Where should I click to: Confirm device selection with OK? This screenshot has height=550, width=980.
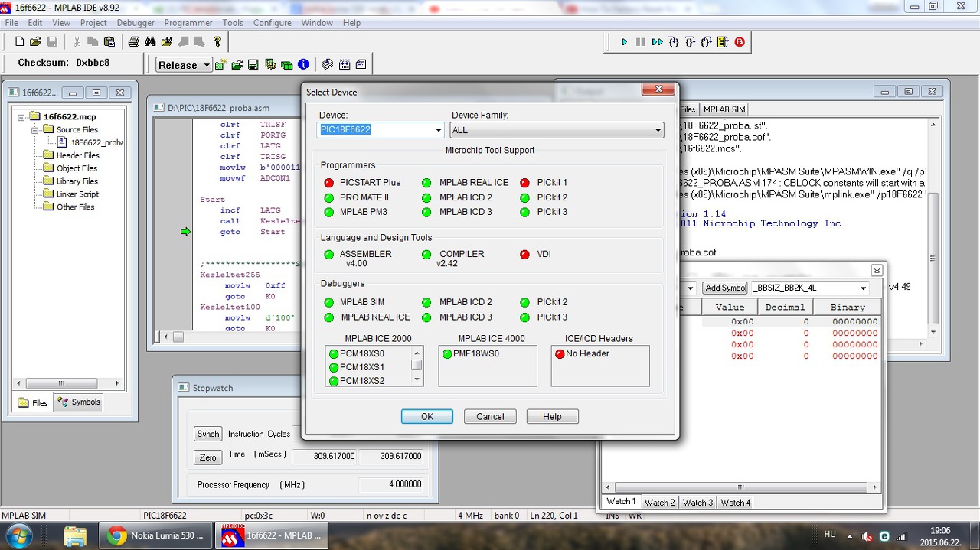click(427, 416)
